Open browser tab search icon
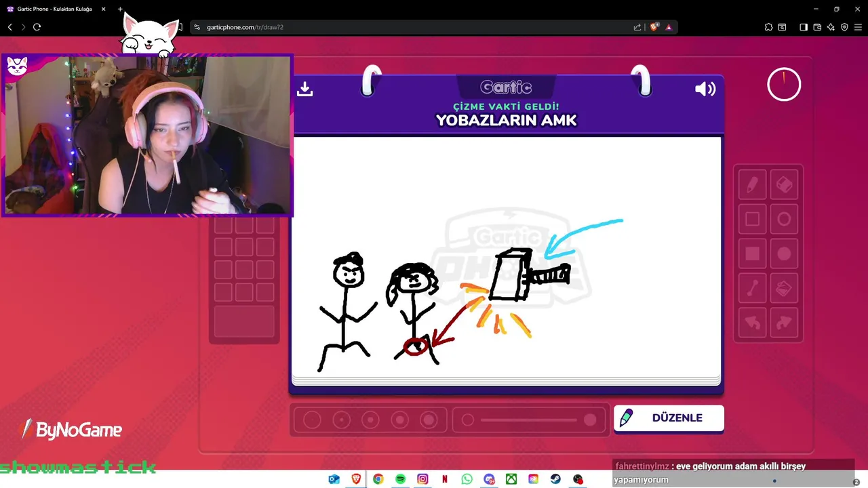This screenshot has width=868, height=488. click(782, 27)
